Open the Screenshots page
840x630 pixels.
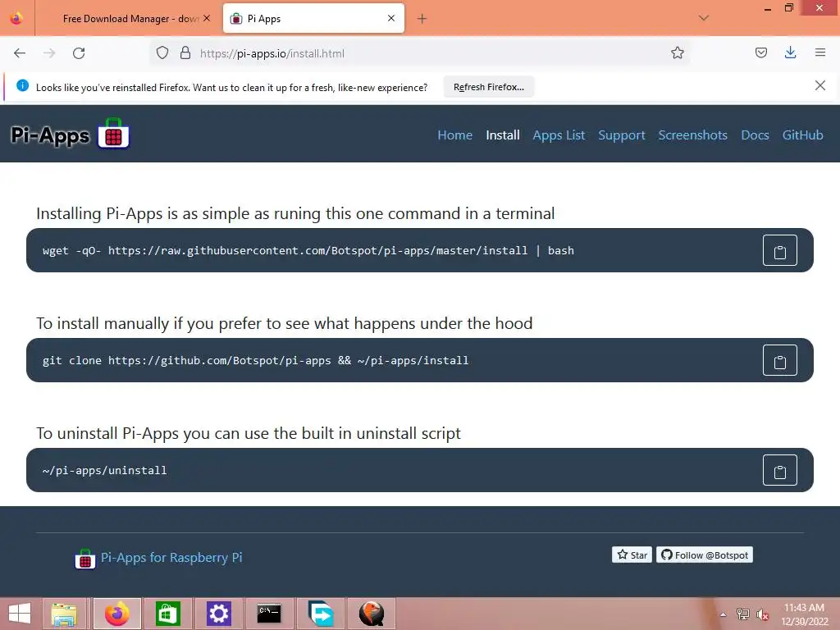(x=692, y=135)
